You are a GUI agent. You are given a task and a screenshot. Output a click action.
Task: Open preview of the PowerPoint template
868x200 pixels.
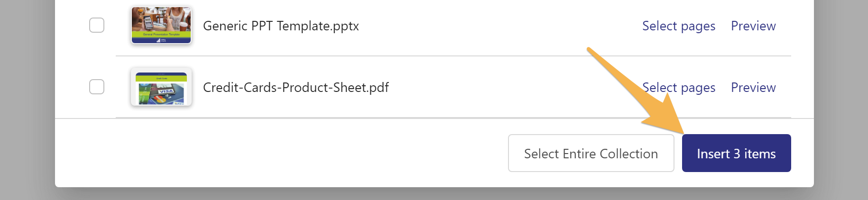tap(753, 26)
